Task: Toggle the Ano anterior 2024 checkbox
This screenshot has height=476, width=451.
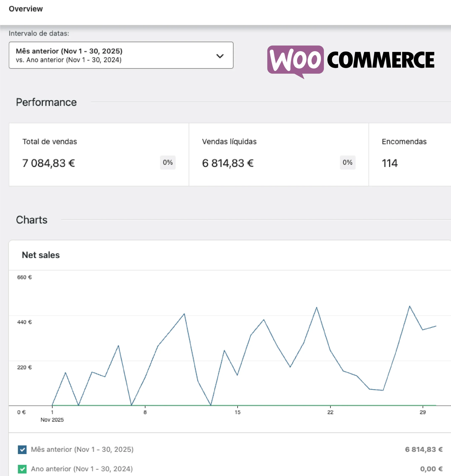Action: coord(22,469)
